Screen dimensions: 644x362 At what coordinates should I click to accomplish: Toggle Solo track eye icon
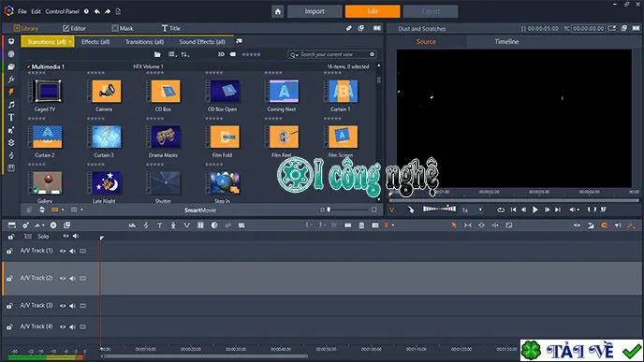[x=66, y=236]
